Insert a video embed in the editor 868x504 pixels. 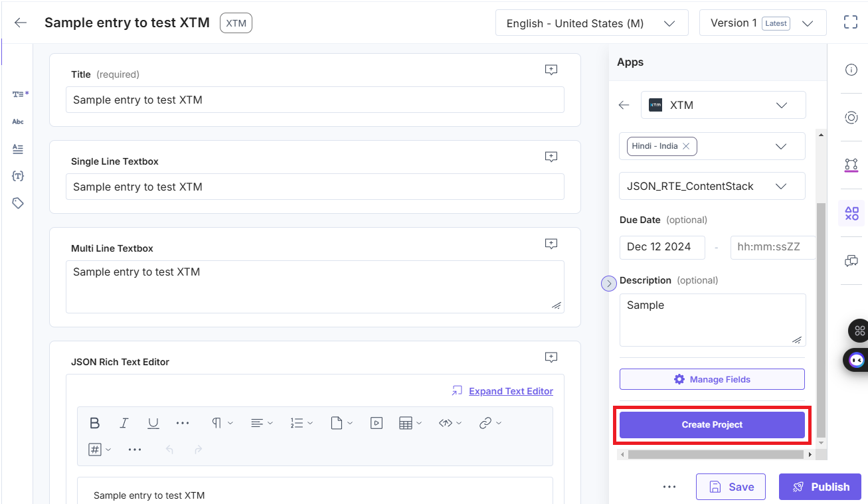coord(377,423)
